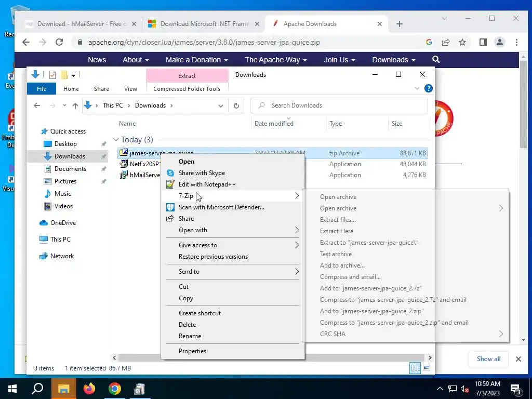Click Add to archive... option
The width and height of the screenshot is (532, 399).
pyautogui.click(x=342, y=265)
